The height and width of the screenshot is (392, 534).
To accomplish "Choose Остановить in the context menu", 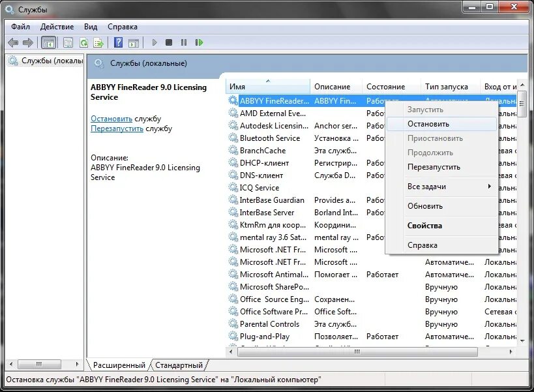I will (441, 124).
